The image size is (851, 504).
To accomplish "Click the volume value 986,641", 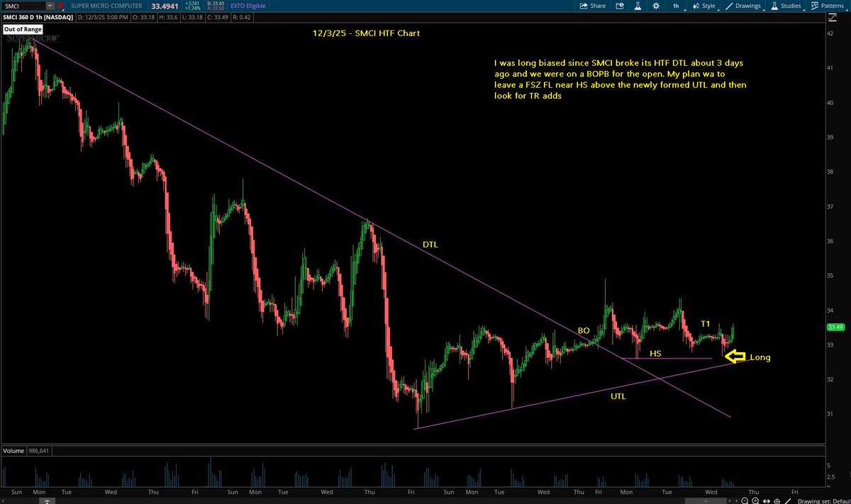I will click(38, 451).
